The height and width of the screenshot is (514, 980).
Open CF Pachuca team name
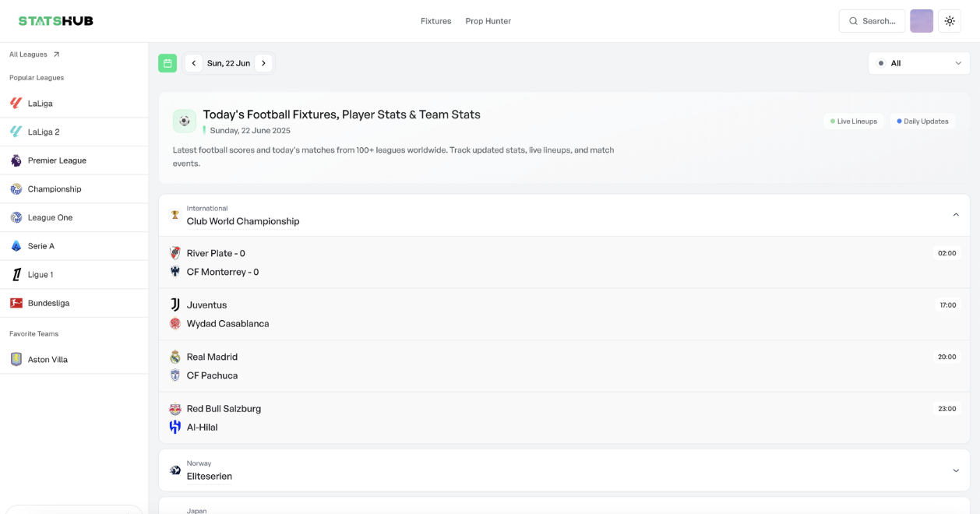[x=212, y=375]
